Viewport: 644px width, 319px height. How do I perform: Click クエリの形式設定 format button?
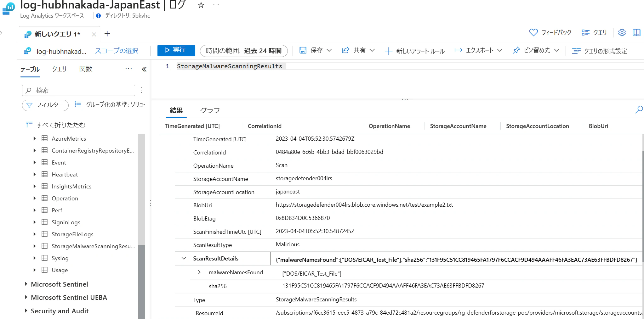point(600,51)
